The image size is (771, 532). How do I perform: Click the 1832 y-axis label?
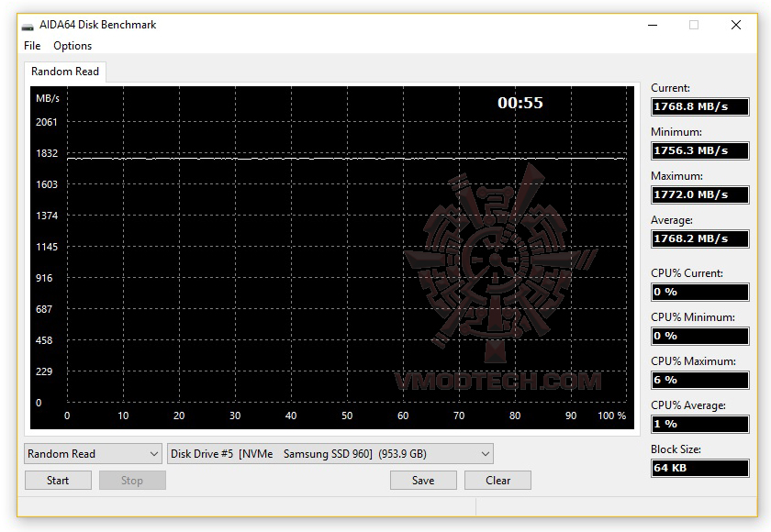[47, 153]
